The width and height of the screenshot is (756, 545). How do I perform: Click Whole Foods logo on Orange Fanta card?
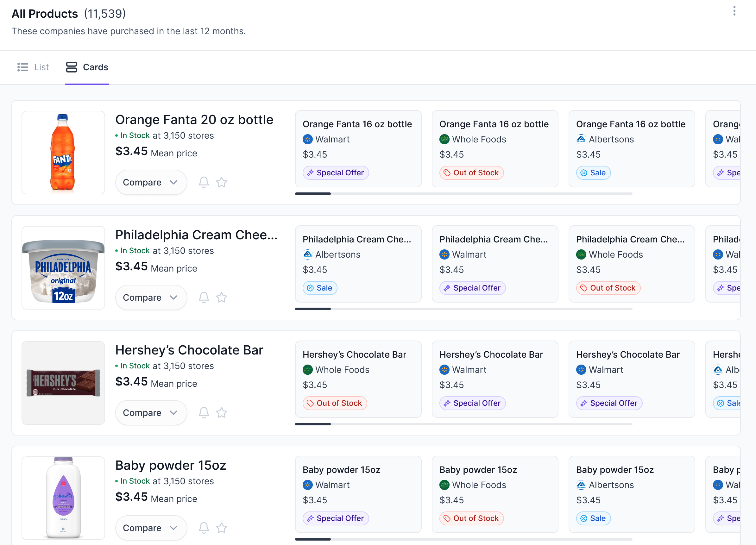[x=444, y=139]
